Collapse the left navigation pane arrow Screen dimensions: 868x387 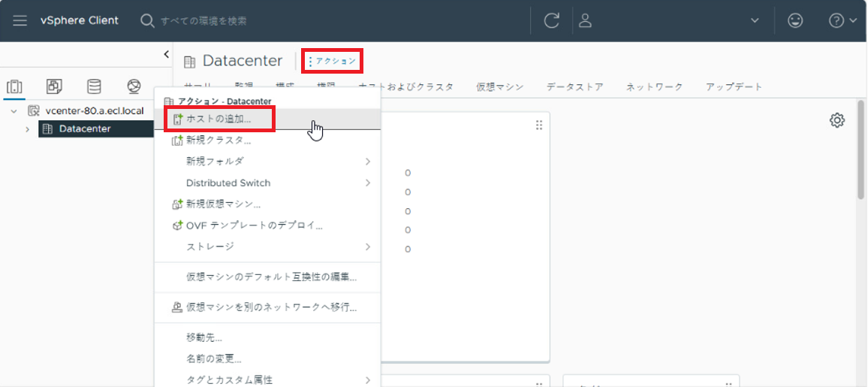pos(166,53)
